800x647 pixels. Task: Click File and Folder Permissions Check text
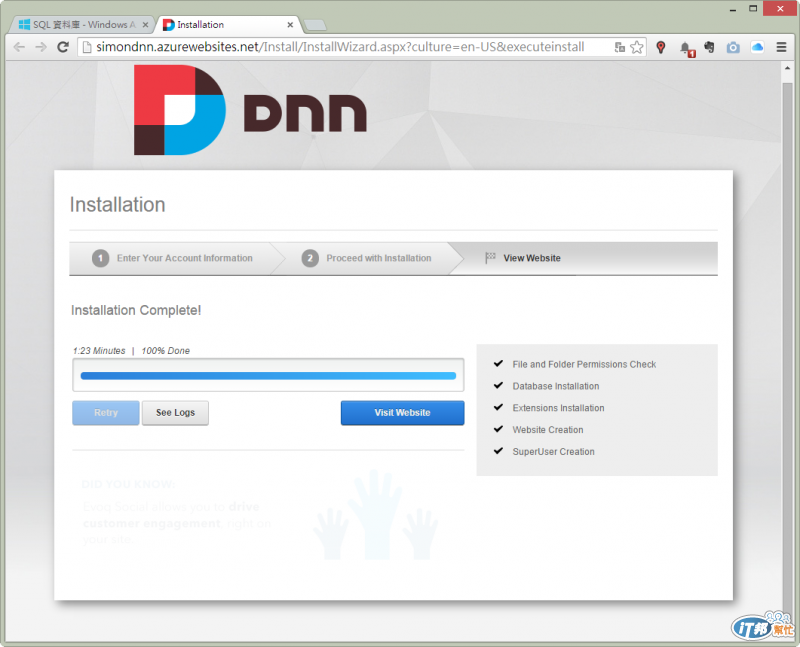pyautogui.click(x=584, y=364)
